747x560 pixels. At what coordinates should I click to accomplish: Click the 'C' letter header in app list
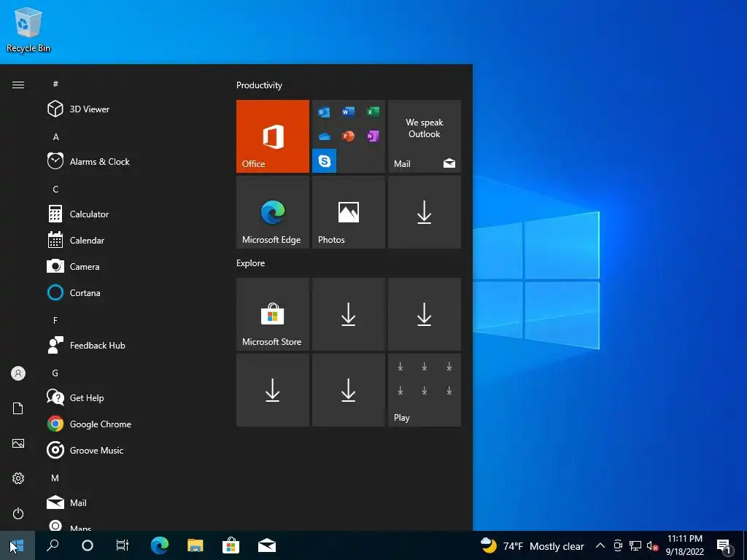coord(55,189)
